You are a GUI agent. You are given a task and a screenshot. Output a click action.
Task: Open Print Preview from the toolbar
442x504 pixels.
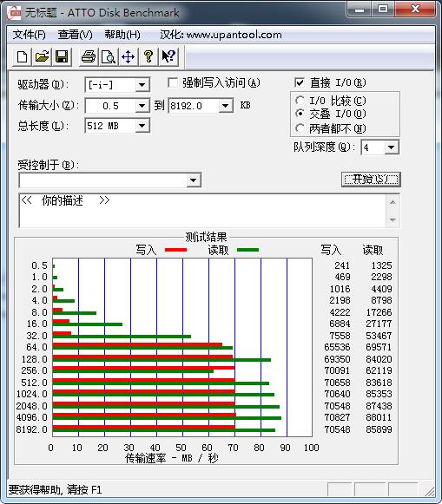109,57
